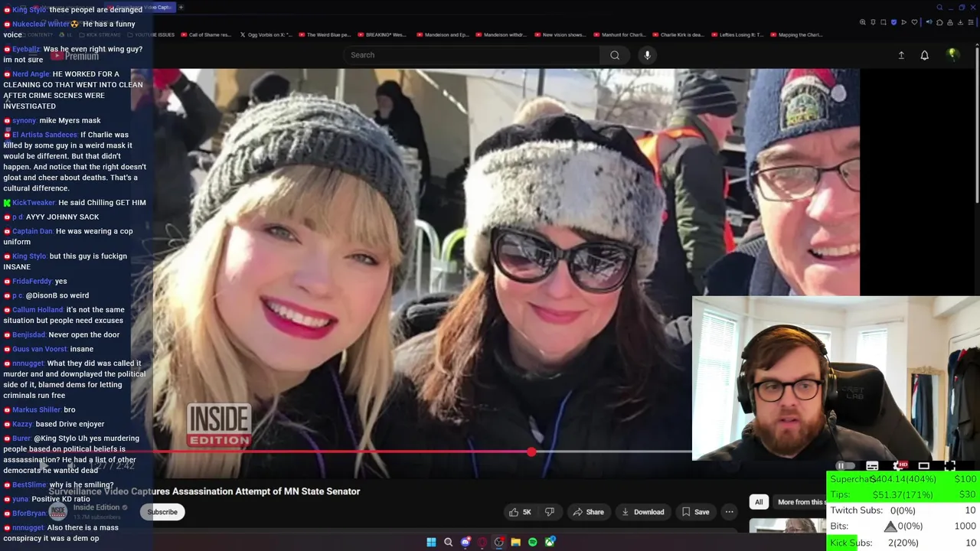Click the send/play arrow toolbar icon
980x551 pixels.
pos(904,22)
